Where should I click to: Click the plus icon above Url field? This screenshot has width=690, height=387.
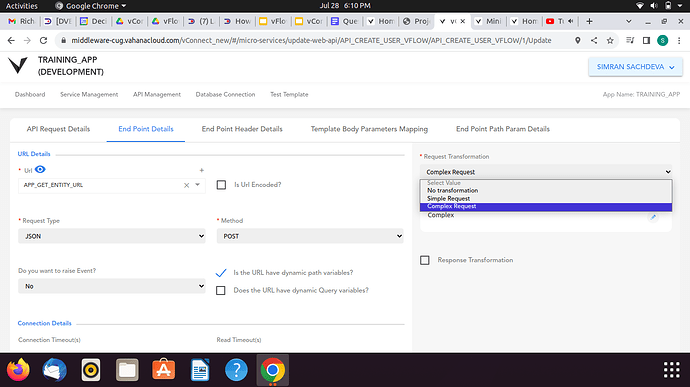[202, 170]
